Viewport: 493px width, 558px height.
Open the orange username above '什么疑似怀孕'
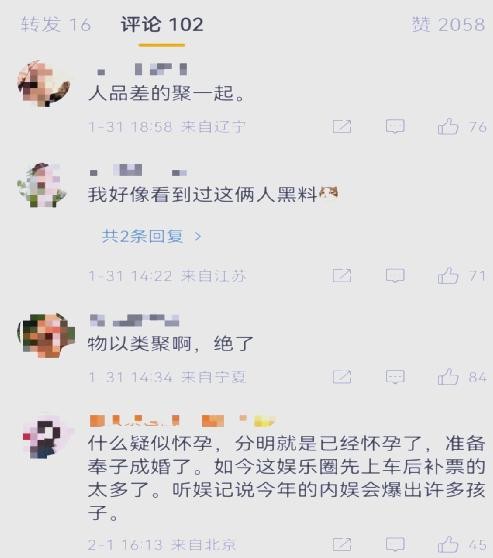[182, 421]
